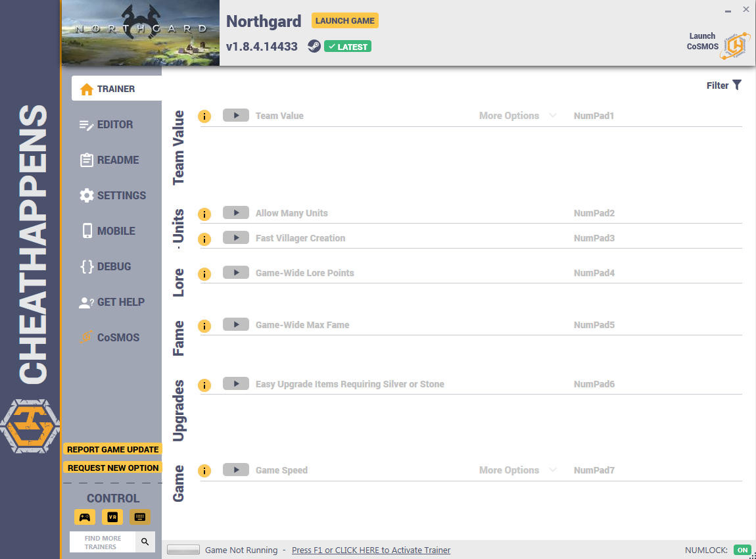Click the NumPad7 hotkey label
Viewport: 756px width, 559px height.
594,470
